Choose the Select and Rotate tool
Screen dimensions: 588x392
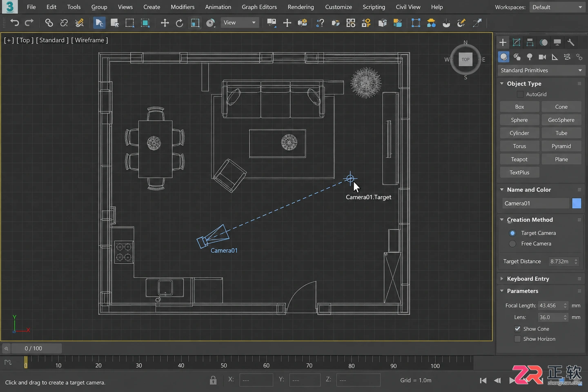point(179,23)
